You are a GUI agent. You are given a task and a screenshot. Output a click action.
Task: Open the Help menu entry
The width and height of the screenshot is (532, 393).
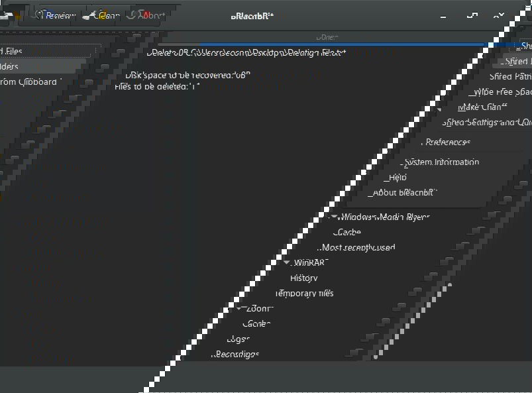click(396, 178)
